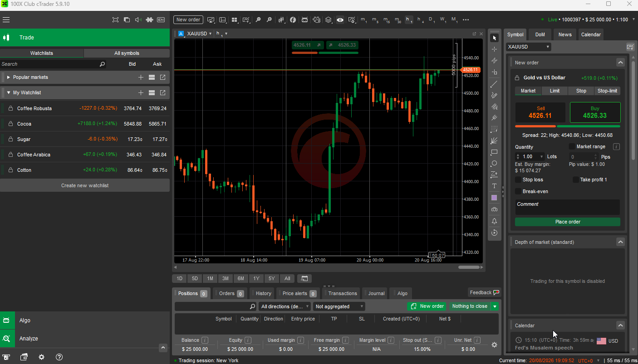Open the Help question mark icon

[x=59, y=357]
